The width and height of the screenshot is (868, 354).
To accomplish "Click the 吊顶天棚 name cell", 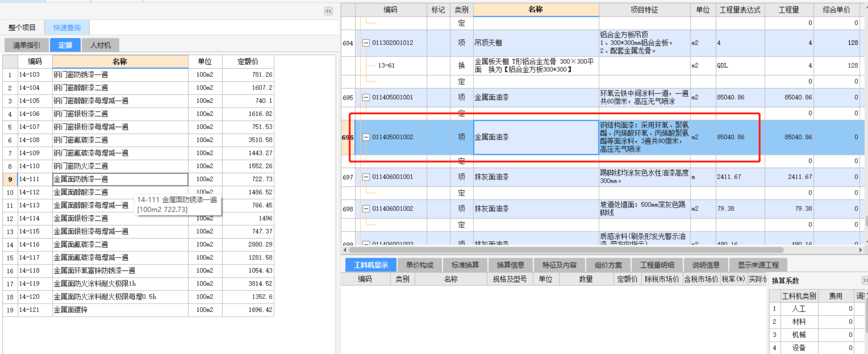I will (536, 43).
